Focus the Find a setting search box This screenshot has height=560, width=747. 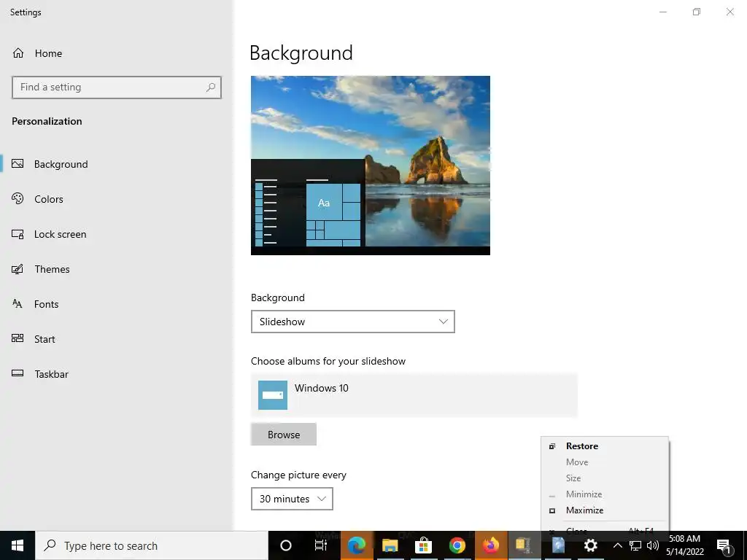[116, 87]
